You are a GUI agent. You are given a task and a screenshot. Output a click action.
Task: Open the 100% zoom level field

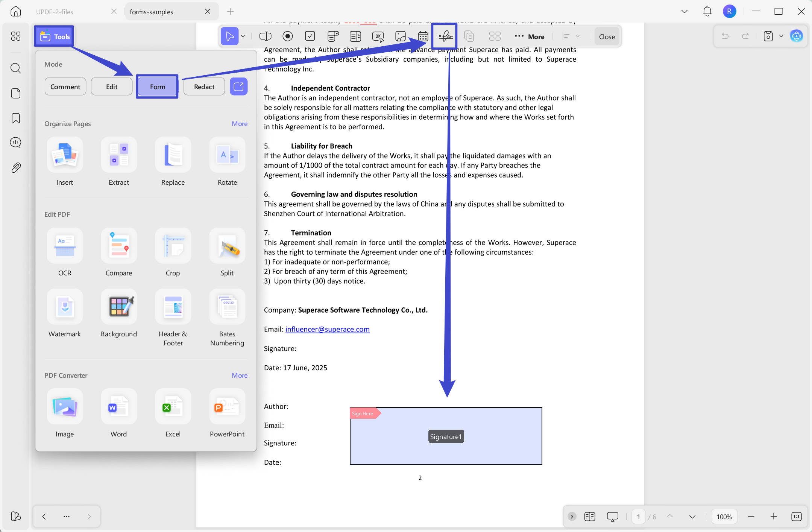(x=724, y=517)
